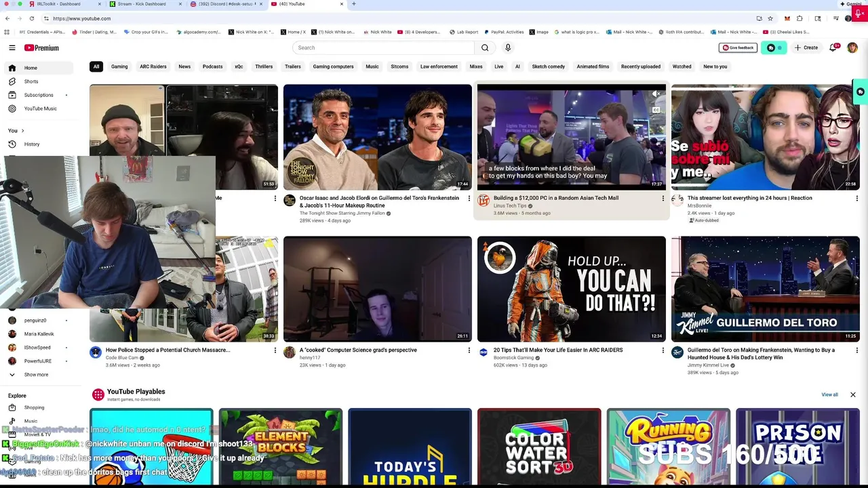The height and width of the screenshot is (488, 868).
Task: Toggle captions on the PC video preview
Action: [656, 110]
